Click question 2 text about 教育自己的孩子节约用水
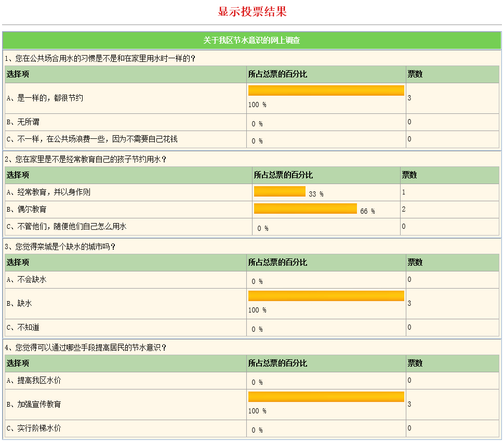The image size is (504, 442). coord(85,159)
